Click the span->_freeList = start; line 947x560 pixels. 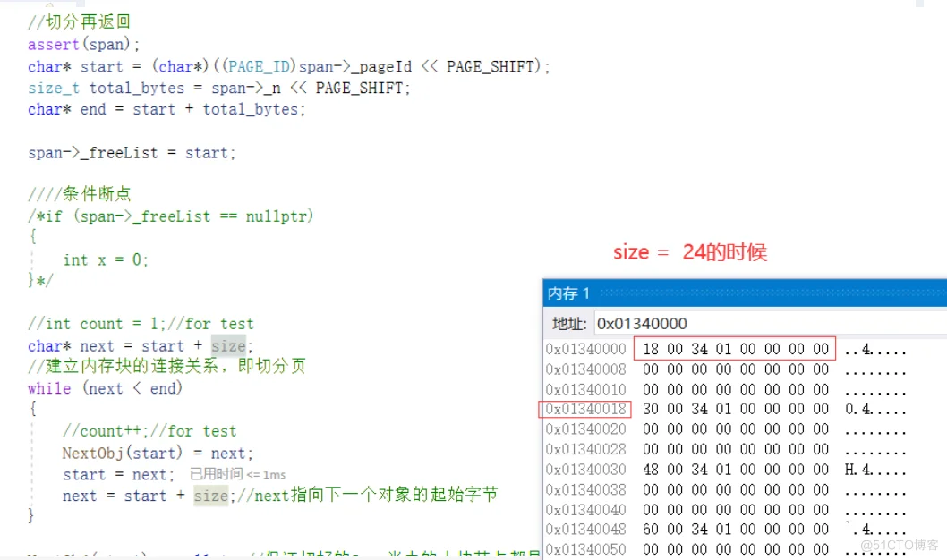point(131,153)
